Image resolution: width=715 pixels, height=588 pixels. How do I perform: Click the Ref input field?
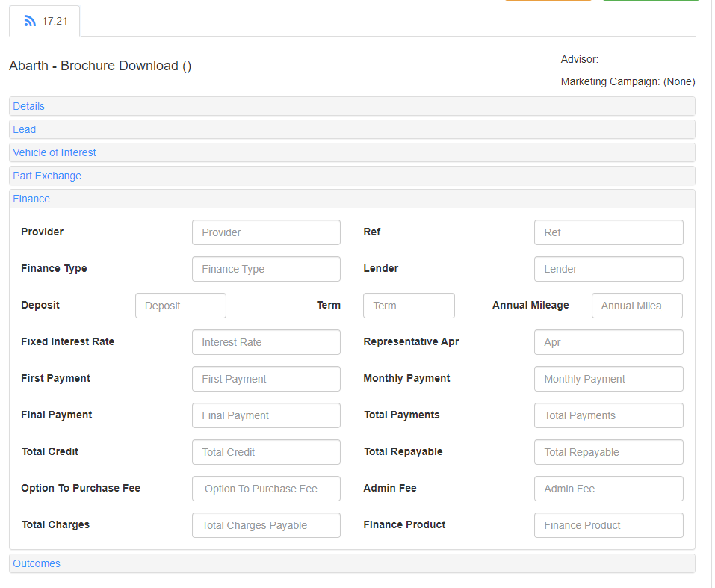pos(609,232)
